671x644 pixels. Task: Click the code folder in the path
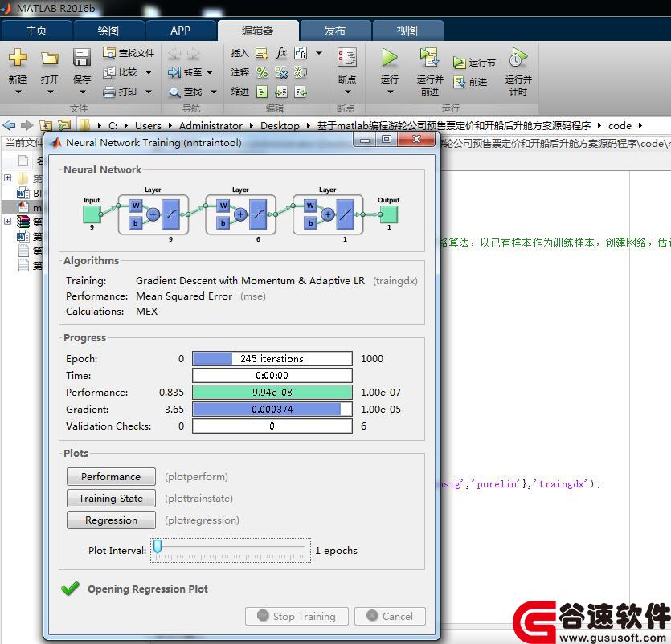(x=620, y=126)
